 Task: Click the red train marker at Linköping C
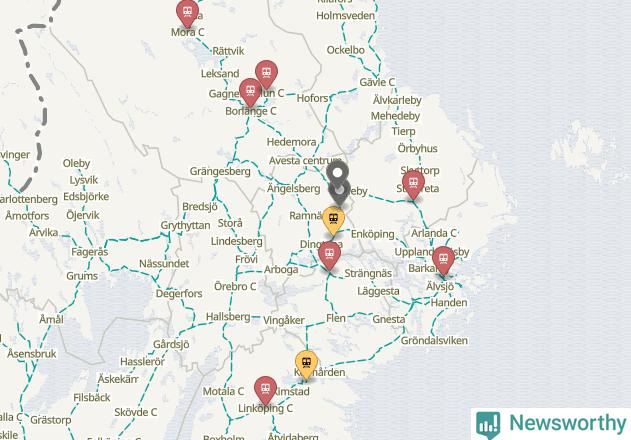pos(266,391)
